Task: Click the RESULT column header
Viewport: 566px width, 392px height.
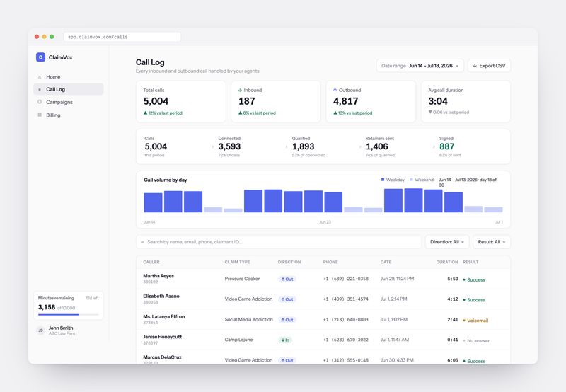Action: coord(470,262)
